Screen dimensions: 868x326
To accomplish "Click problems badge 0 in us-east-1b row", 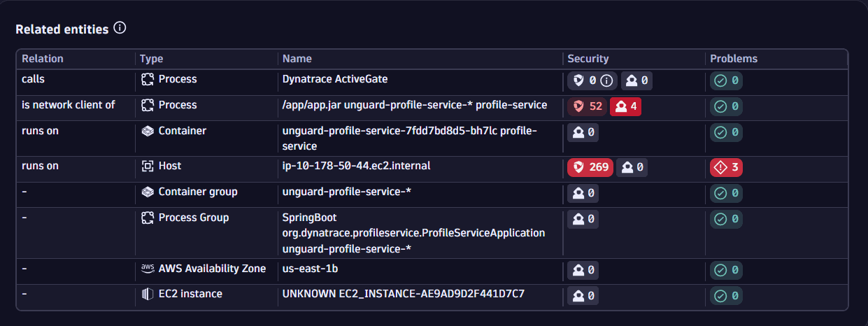I will (726, 270).
